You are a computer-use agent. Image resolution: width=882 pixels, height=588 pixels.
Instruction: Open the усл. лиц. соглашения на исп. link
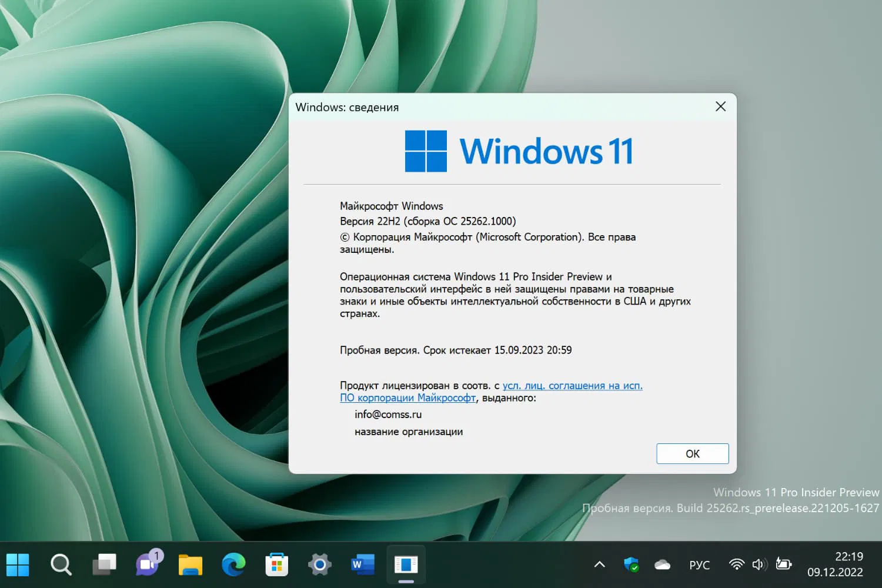tap(572, 386)
